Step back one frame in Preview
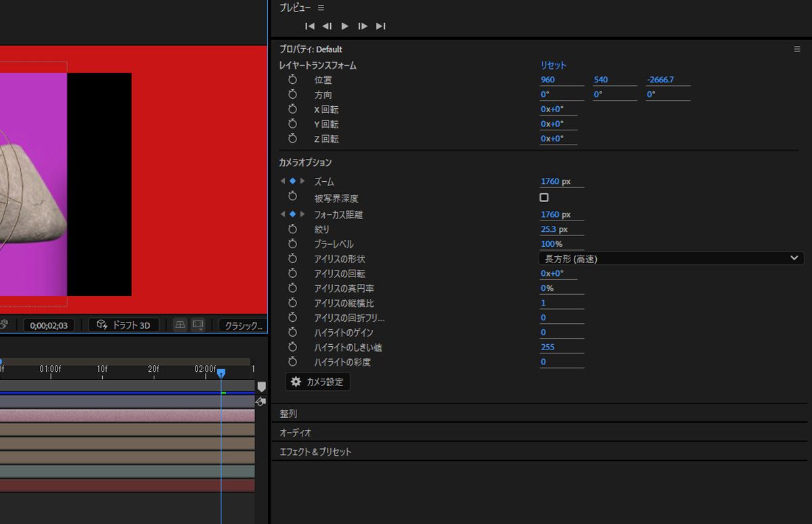The height and width of the screenshot is (524, 812). (327, 26)
